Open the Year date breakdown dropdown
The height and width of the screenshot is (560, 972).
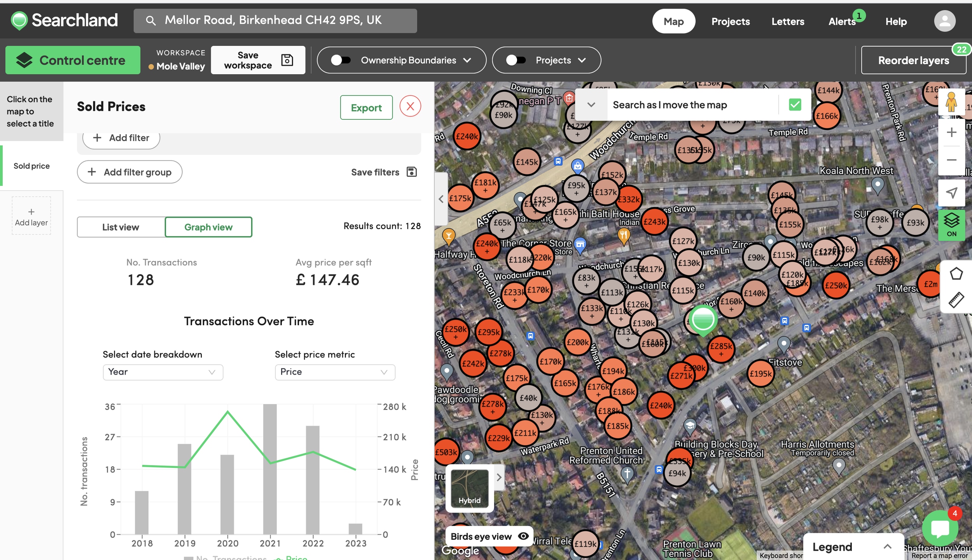point(163,372)
